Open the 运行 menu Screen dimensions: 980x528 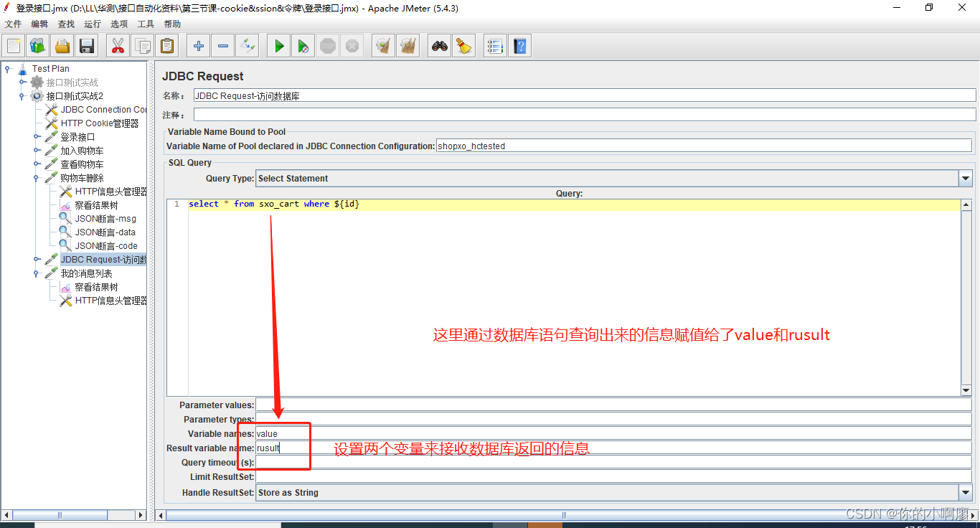point(93,24)
